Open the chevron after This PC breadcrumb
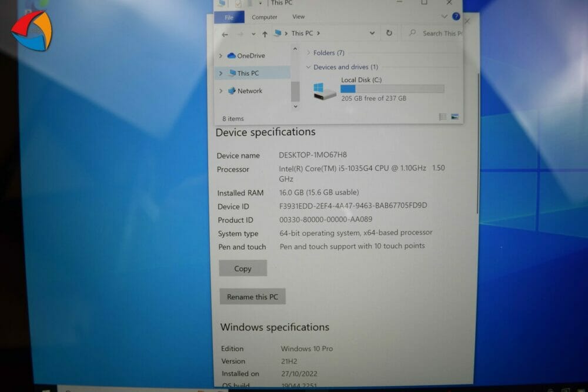The width and height of the screenshot is (588, 392). click(x=318, y=33)
